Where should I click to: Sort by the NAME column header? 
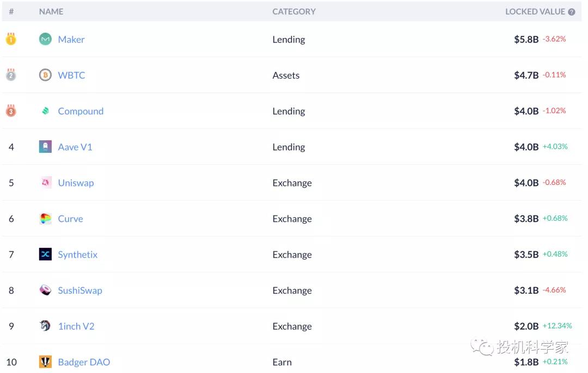pos(51,11)
